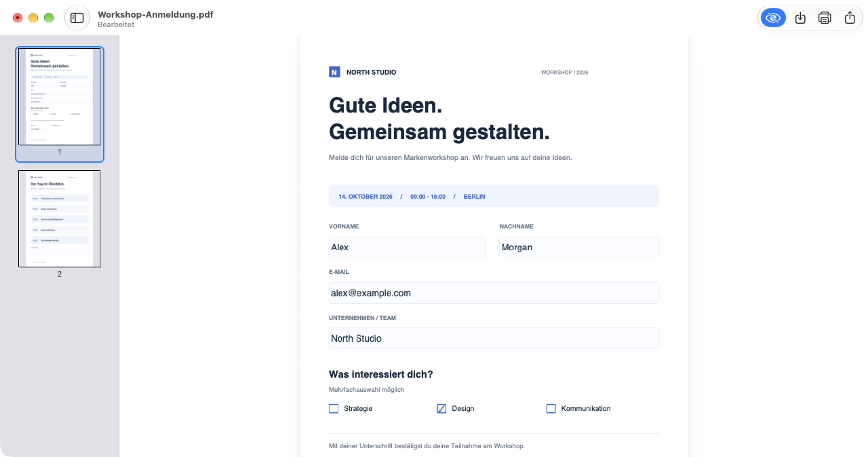Click the share icon
Viewport: 868px width, 457px height.
point(850,18)
